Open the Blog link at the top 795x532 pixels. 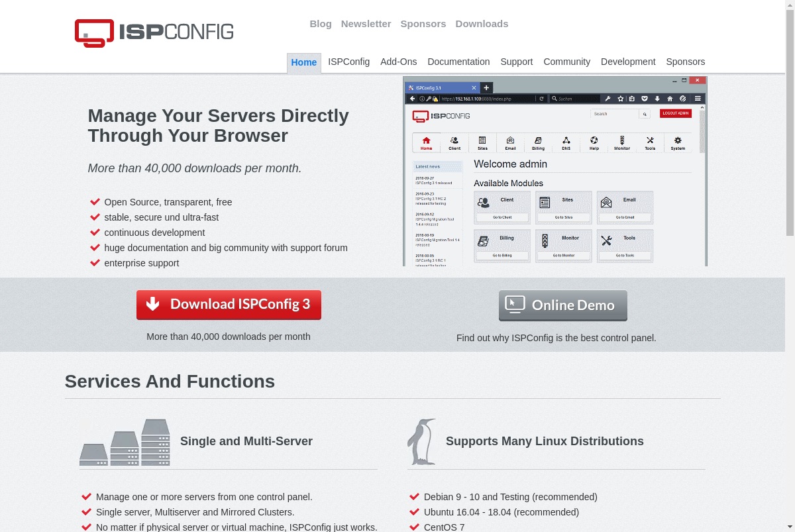[321, 24]
